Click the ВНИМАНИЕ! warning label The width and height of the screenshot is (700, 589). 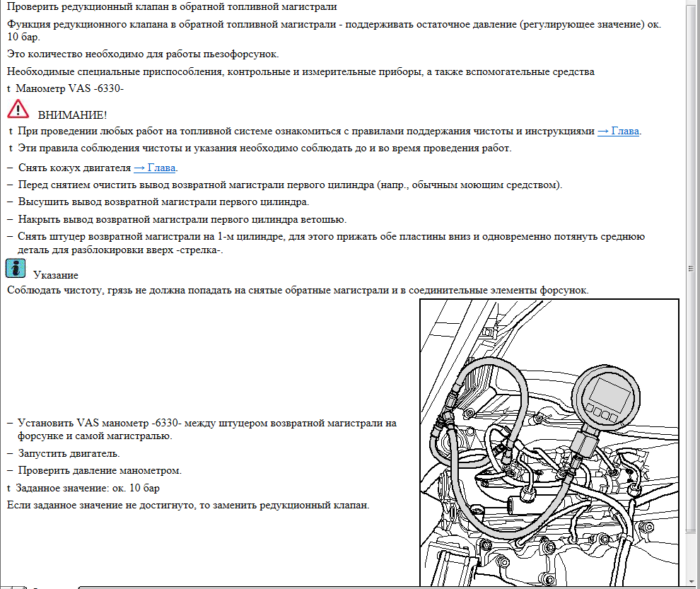(x=72, y=115)
